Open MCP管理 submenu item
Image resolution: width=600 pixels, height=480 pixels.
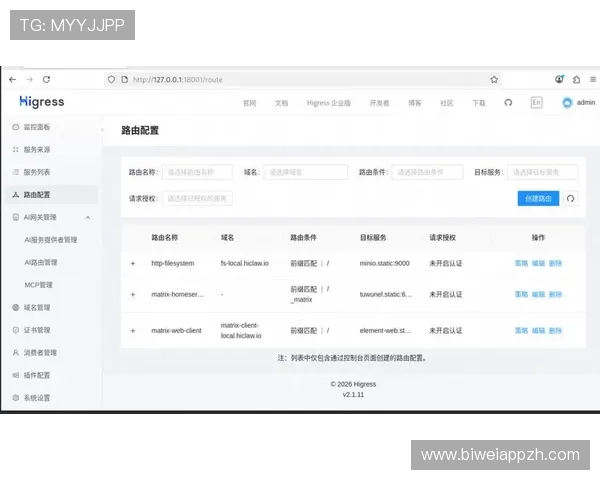[x=38, y=285]
